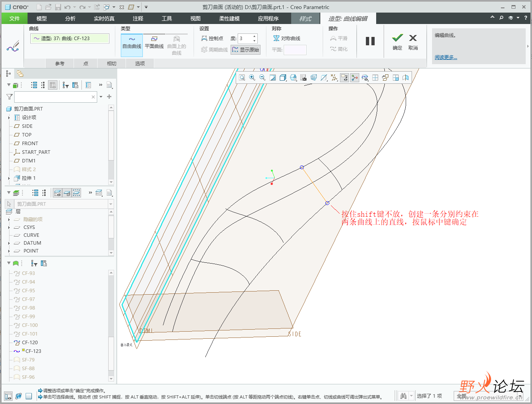Switch to the Style ribbon tab
The width and height of the screenshot is (532, 404).
(x=305, y=18)
